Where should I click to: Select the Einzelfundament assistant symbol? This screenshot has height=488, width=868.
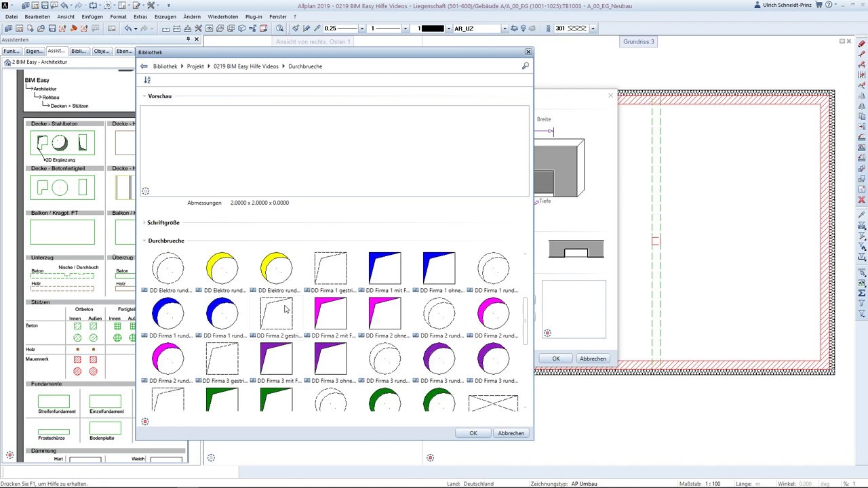coord(106,401)
